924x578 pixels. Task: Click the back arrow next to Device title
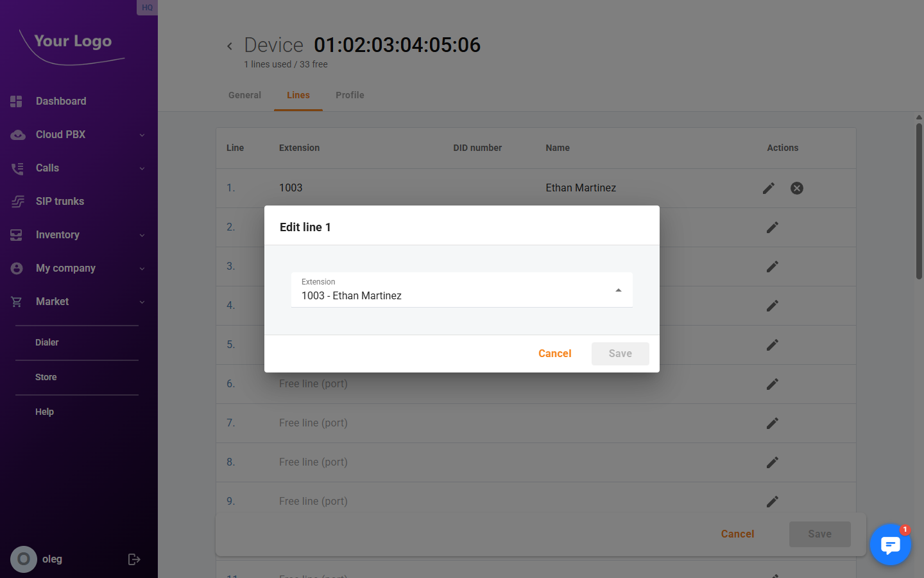point(229,46)
